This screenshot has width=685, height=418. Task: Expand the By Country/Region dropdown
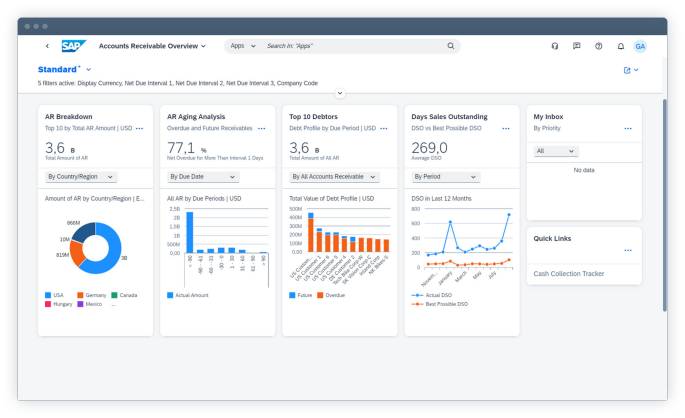pyautogui.click(x=81, y=177)
